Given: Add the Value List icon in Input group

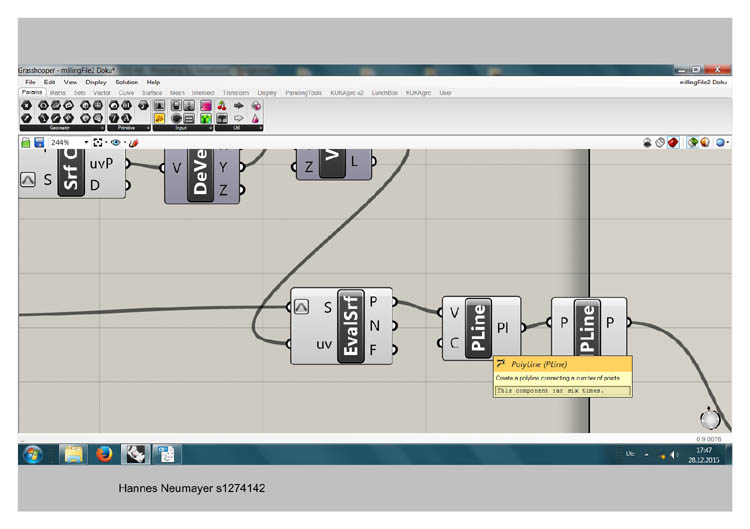Looking at the screenshot, I should [189, 118].
